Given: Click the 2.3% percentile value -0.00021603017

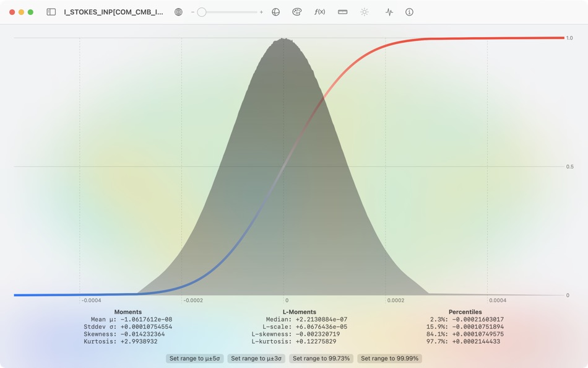Looking at the screenshot, I should pos(478,319).
